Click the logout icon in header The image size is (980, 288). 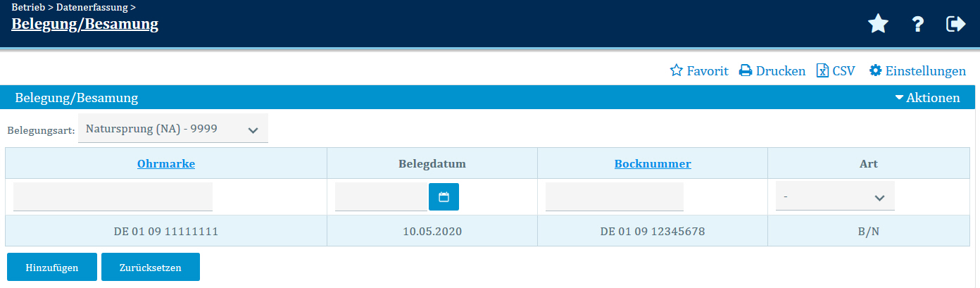[955, 25]
